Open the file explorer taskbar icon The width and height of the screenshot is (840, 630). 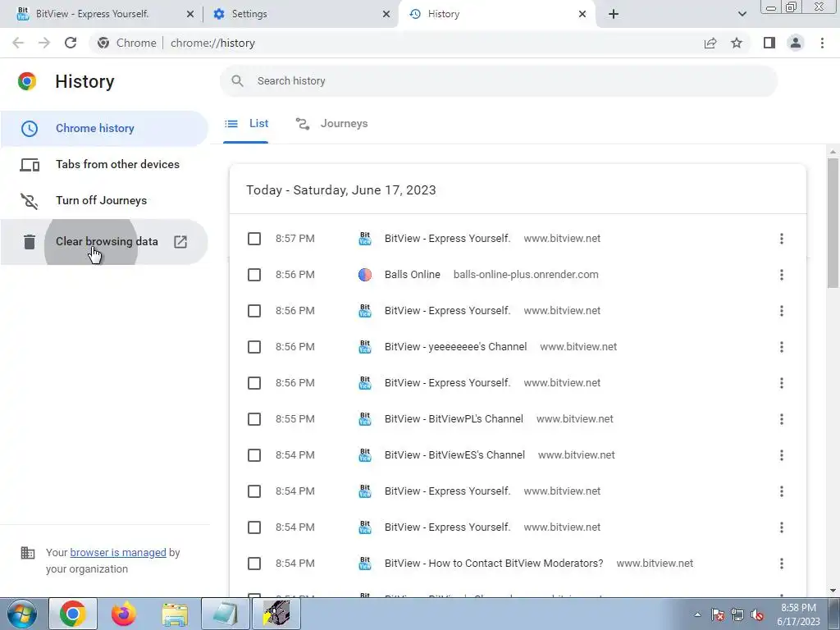coord(175,614)
